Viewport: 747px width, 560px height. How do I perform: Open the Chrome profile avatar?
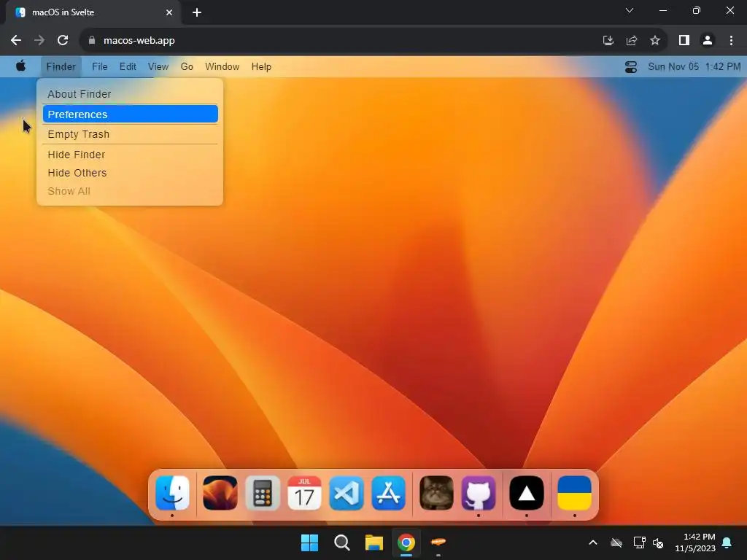708,41
